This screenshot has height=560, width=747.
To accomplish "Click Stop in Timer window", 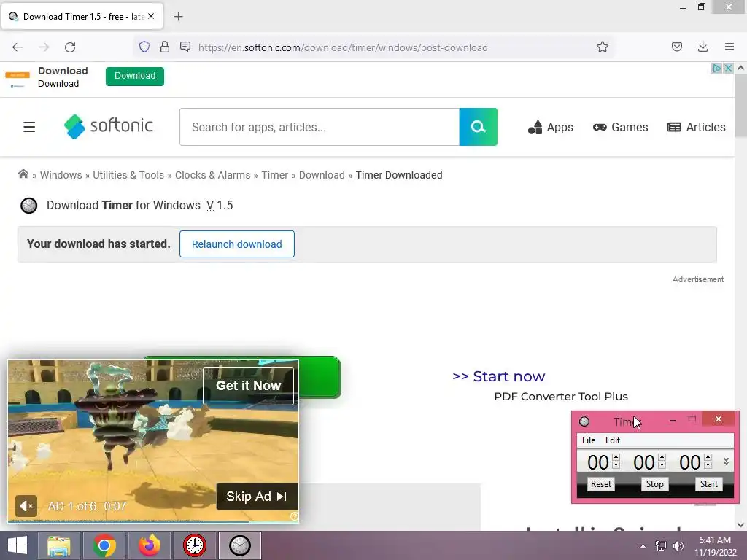I will coord(654,484).
